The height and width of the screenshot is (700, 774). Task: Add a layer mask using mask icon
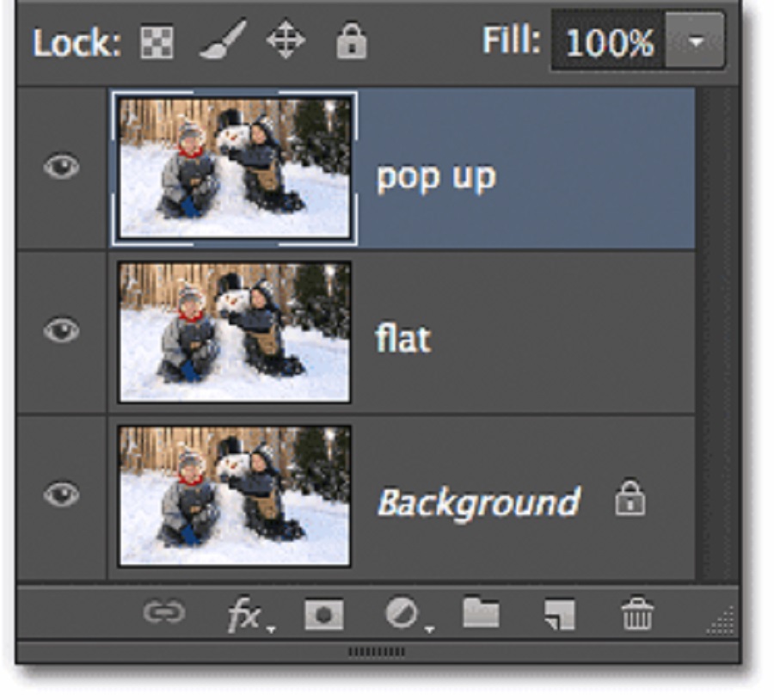tap(324, 614)
